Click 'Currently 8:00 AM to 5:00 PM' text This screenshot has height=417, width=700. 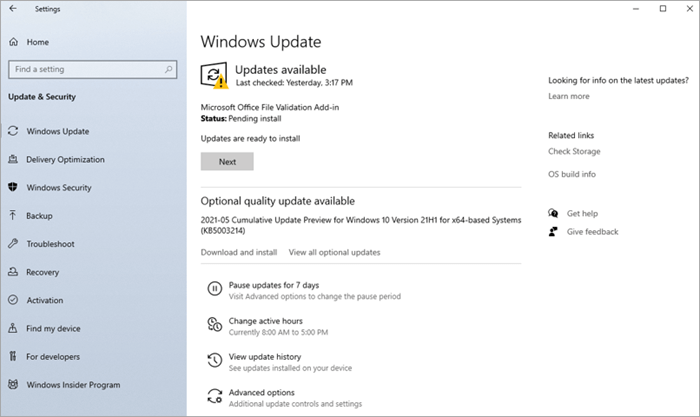(x=279, y=332)
